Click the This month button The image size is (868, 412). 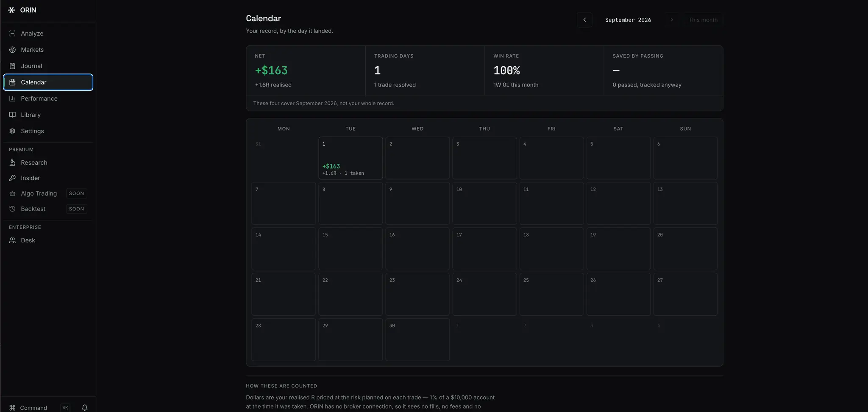coord(703,20)
